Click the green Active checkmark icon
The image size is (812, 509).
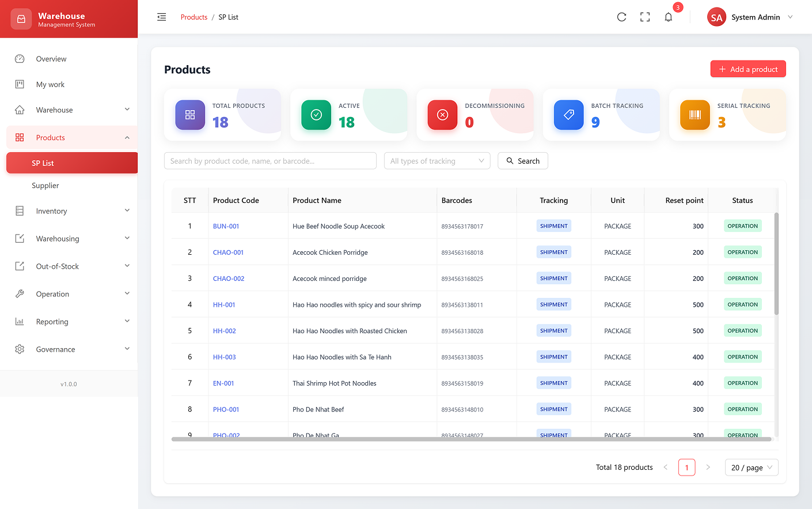[316, 115]
